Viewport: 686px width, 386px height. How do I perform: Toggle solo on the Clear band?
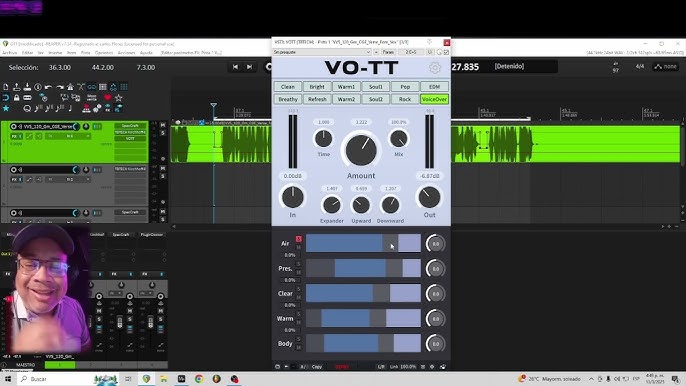pyautogui.click(x=299, y=289)
